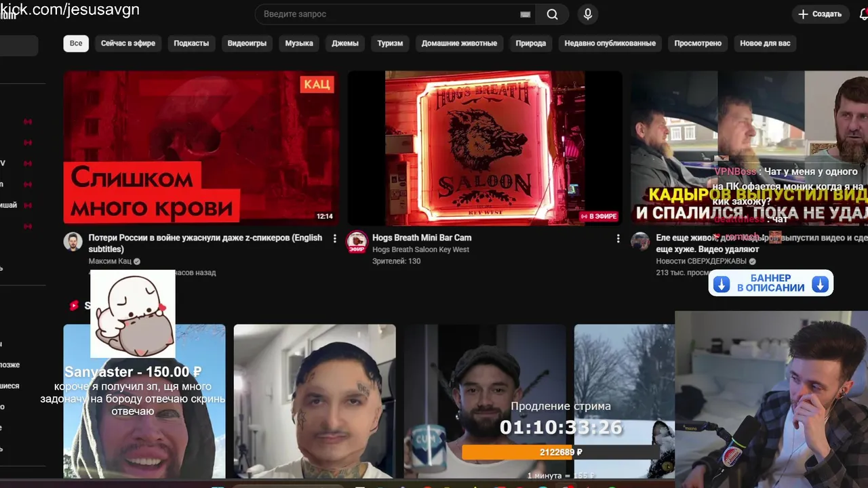Screen dimensions: 868x488
Task: Click the 'Создать' button
Action: [821, 14]
